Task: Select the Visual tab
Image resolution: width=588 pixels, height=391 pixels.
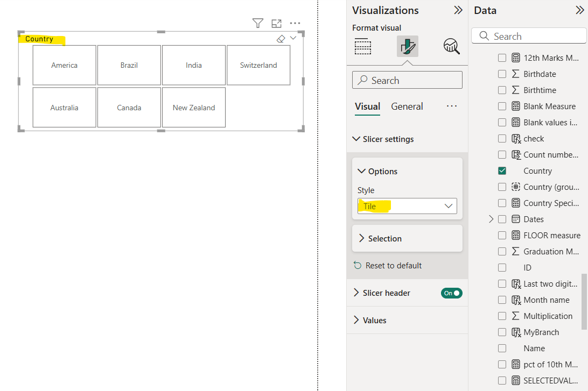Action: click(367, 106)
